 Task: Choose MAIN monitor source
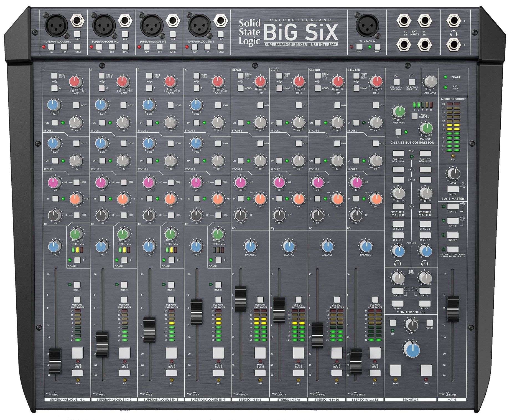click(398, 303)
